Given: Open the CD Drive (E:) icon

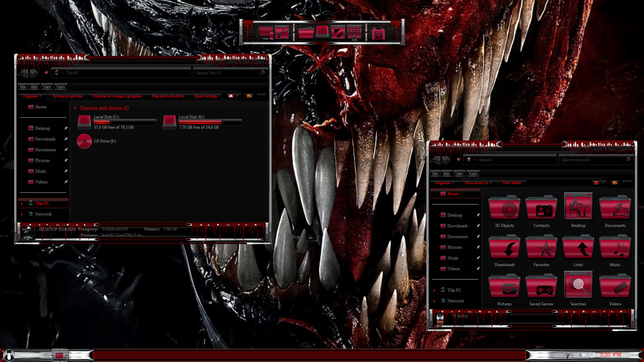Looking at the screenshot, I should coord(84,141).
